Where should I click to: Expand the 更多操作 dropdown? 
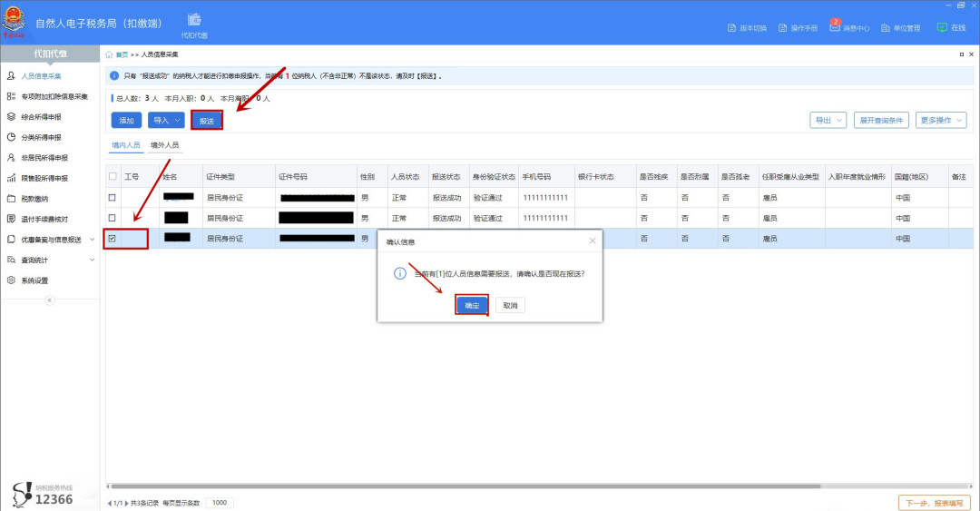pos(942,120)
